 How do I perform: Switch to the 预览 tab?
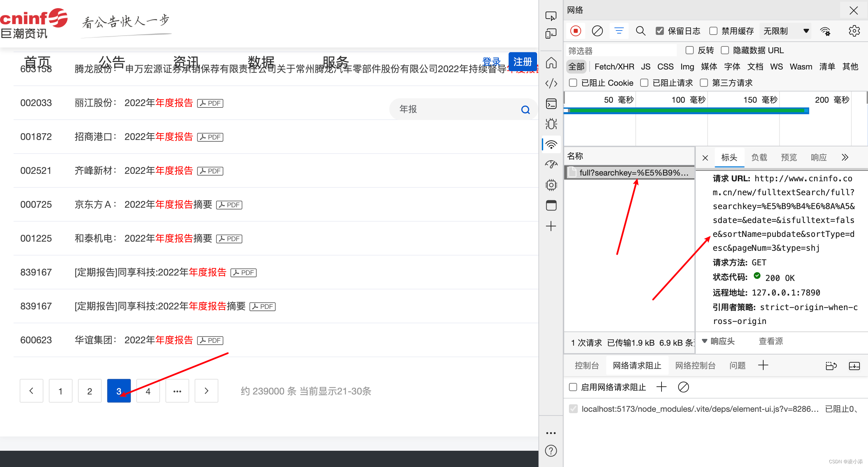coord(789,158)
